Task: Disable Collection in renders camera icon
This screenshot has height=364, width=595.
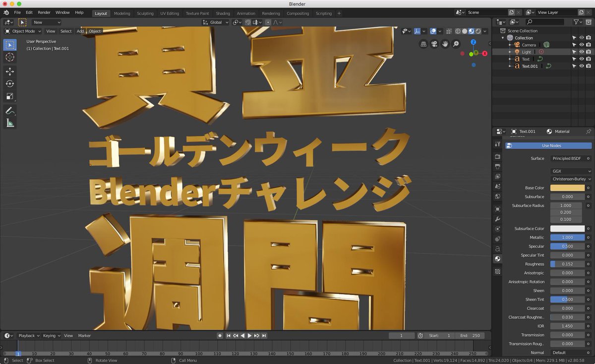Action: pos(589,38)
